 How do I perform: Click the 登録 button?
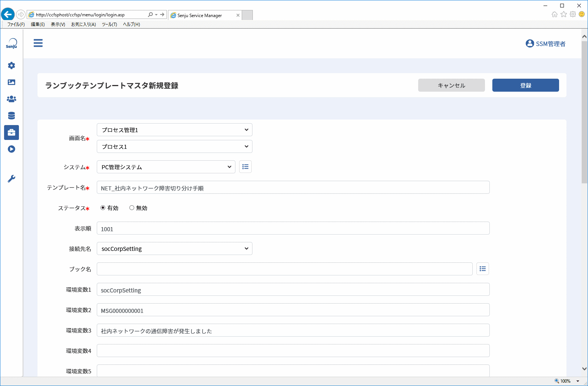tap(526, 85)
